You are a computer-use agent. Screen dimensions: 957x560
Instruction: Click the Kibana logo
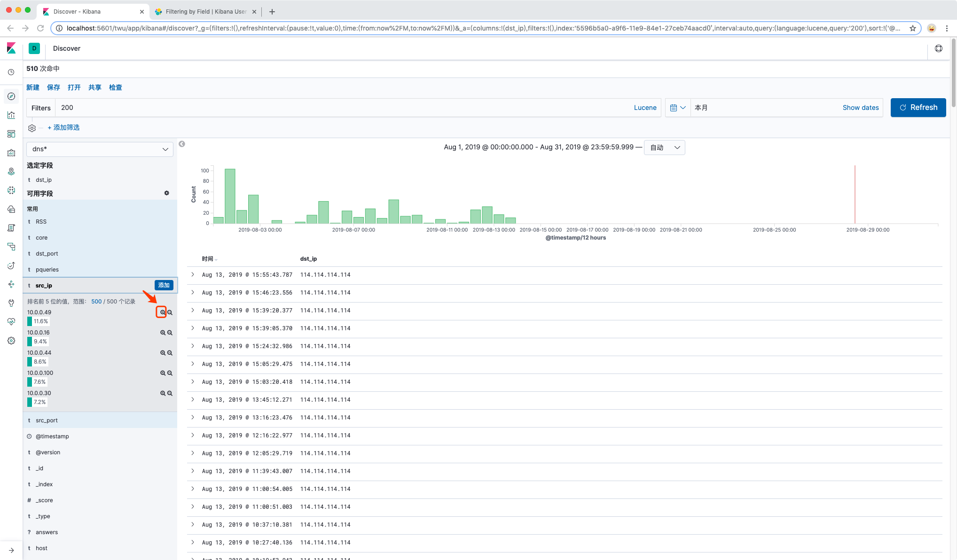(11, 48)
